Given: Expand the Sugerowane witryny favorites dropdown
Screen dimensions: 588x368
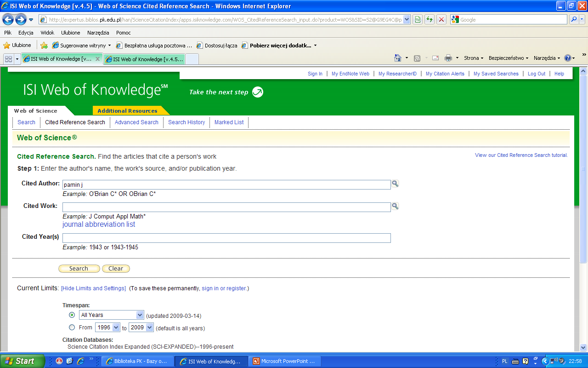Looking at the screenshot, I should 109,46.
